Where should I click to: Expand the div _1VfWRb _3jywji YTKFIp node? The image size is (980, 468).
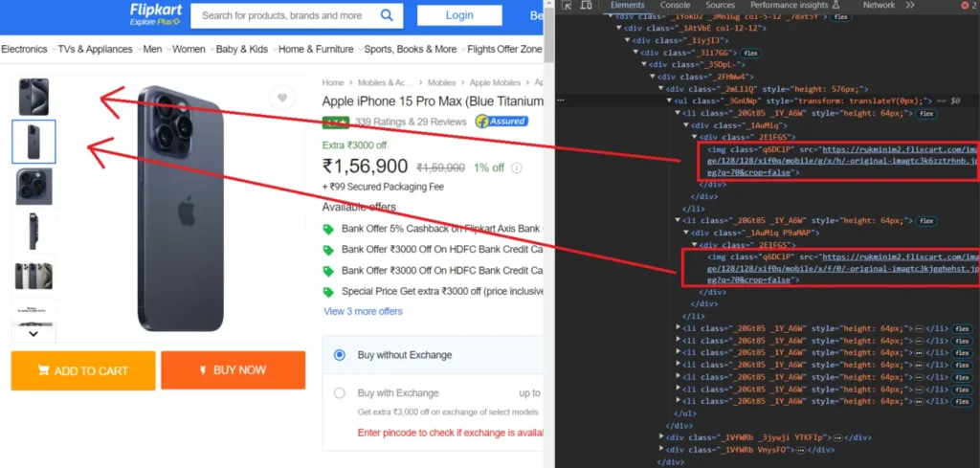661,437
